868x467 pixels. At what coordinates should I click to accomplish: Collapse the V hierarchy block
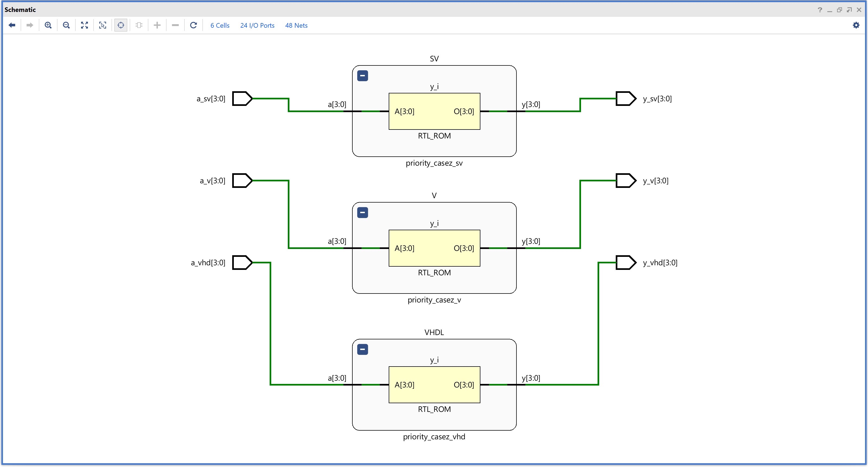tap(363, 213)
